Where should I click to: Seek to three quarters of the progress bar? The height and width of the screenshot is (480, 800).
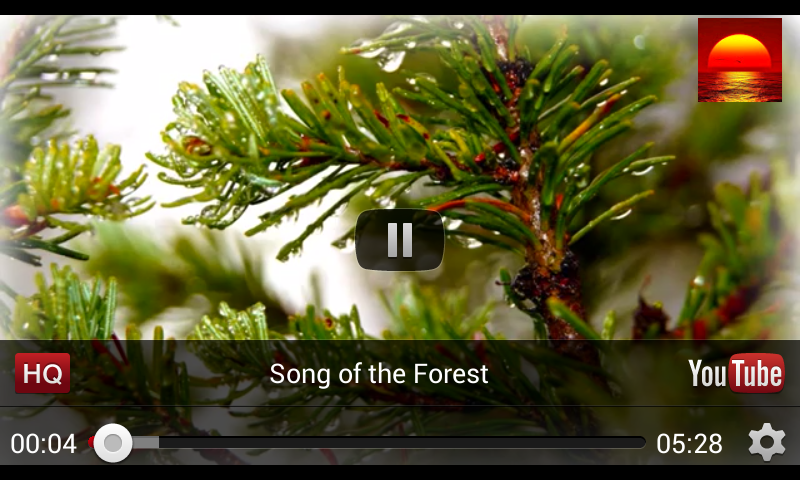pyautogui.click(x=507, y=443)
